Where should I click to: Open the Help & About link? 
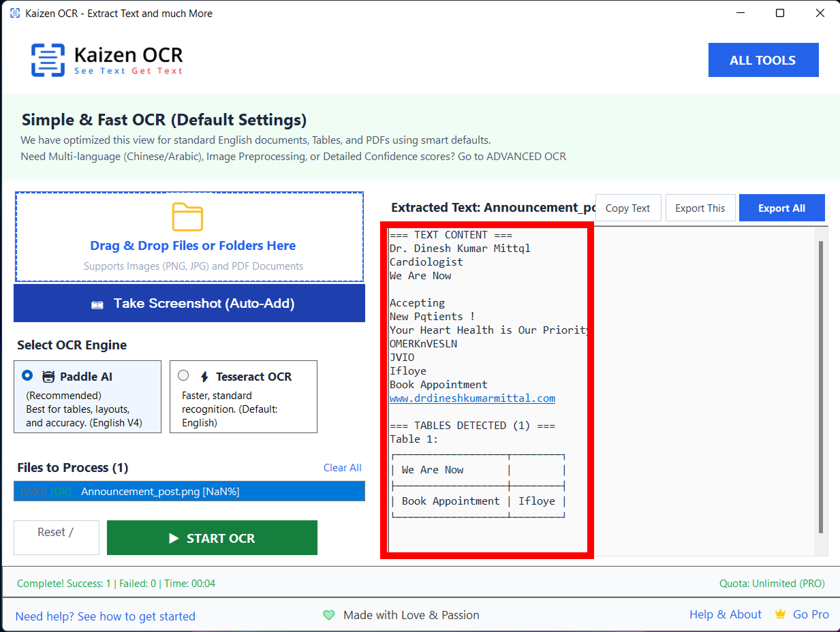pos(725,614)
